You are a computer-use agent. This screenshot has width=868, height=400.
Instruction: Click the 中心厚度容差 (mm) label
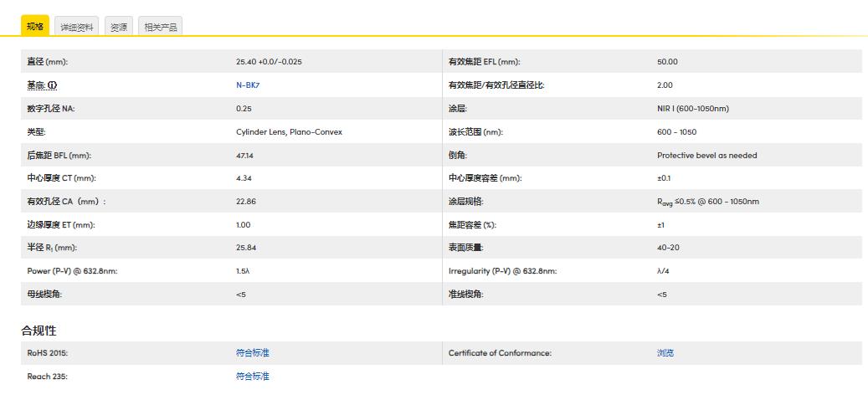point(485,178)
